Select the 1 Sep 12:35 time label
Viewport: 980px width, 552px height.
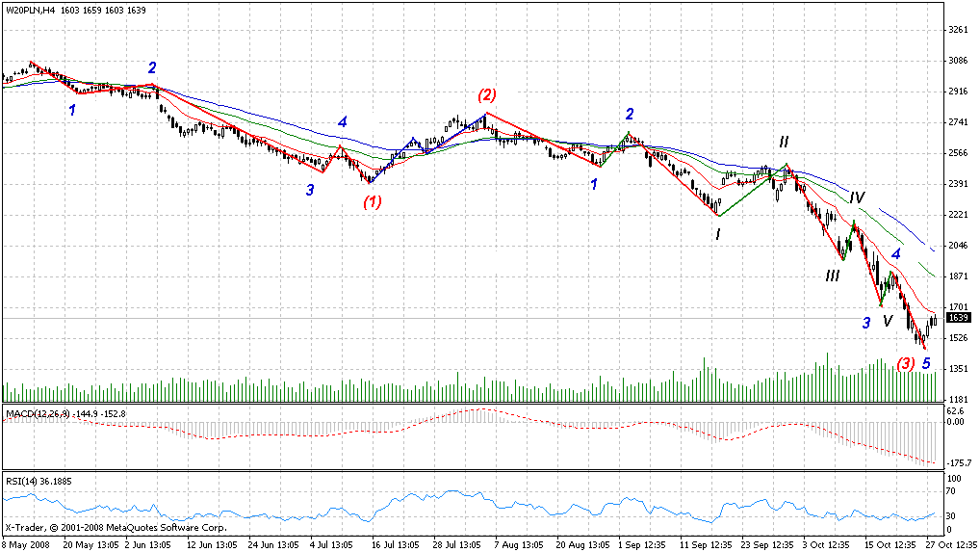[643, 544]
